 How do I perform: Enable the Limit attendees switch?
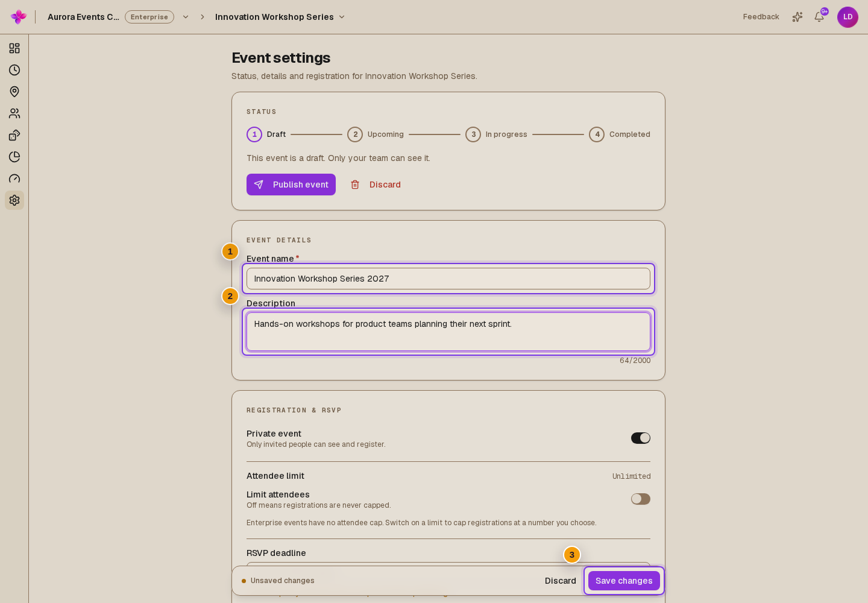[641, 499]
